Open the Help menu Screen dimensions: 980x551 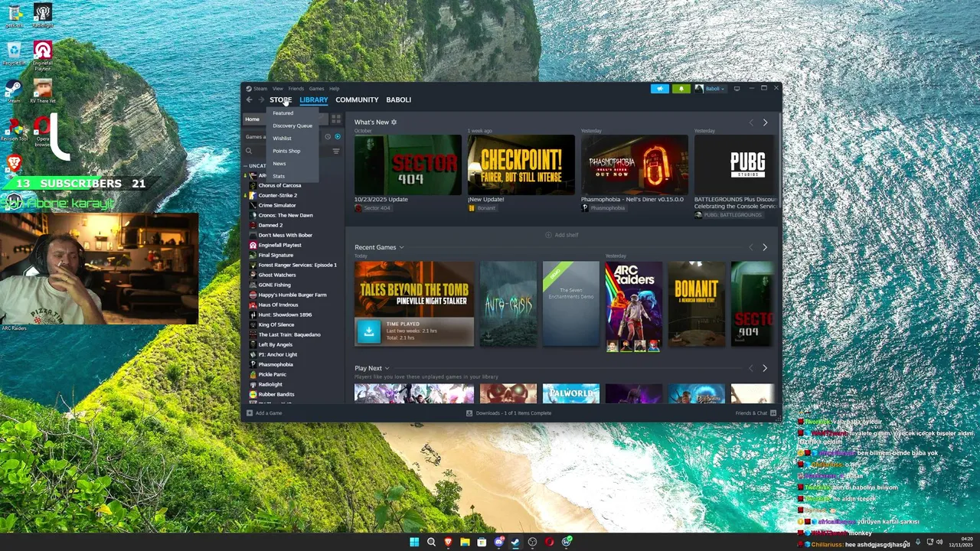coord(335,89)
